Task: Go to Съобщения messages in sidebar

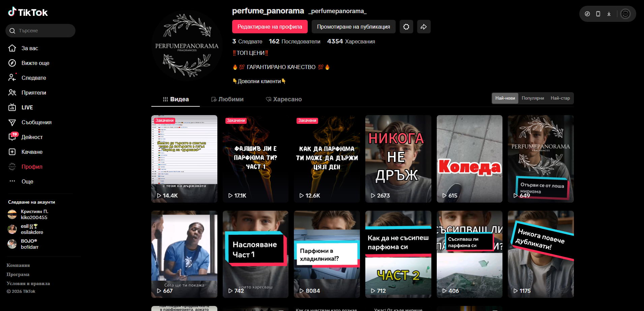Action: pos(36,122)
